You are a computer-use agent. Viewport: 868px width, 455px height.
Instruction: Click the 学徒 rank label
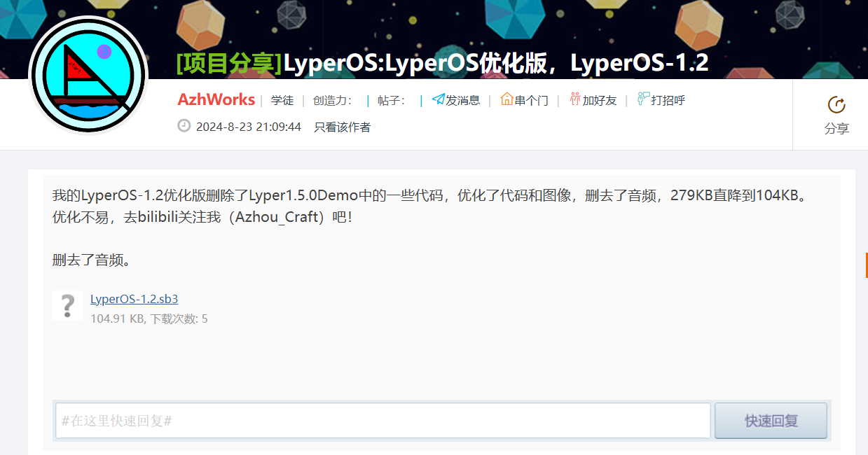click(x=282, y=100)
